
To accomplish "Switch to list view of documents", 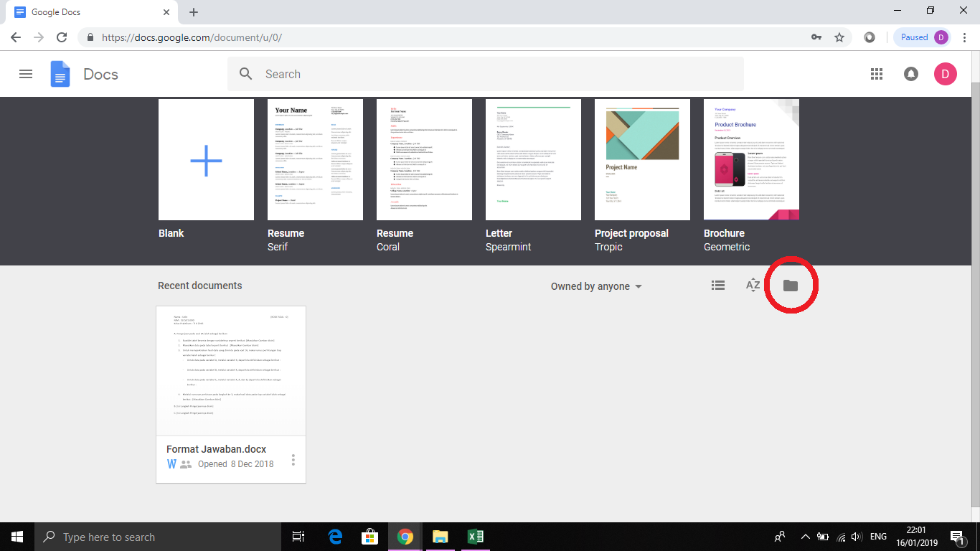I will pyautogui.click(x=718, y=286).
